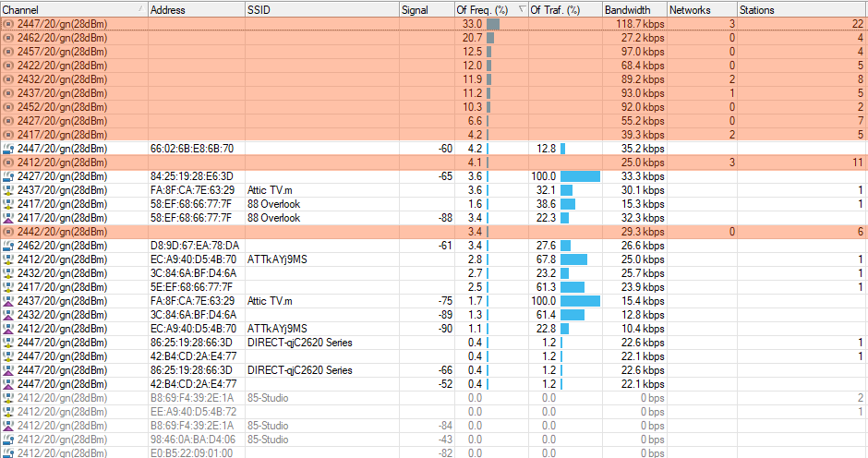Sort by the Stations column header
Viewport: 868px width, 458px height.
[802, 9]
